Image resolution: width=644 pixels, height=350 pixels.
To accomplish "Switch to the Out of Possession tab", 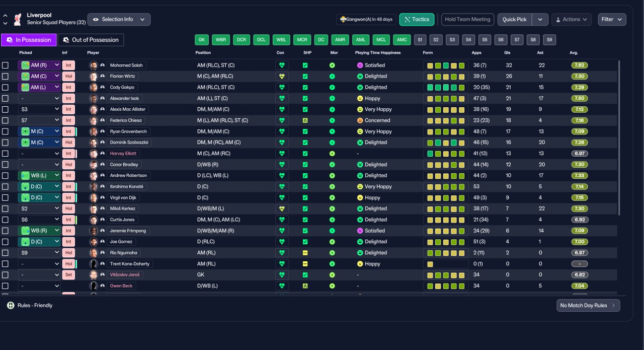I will pos(91,40).
